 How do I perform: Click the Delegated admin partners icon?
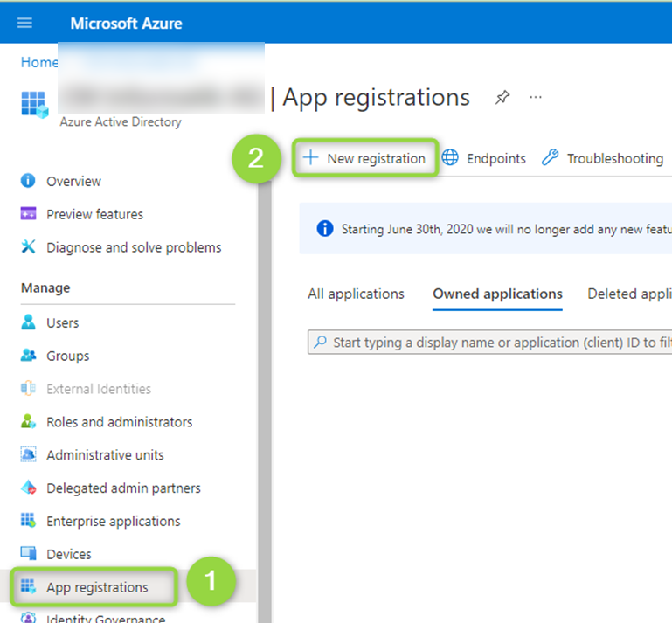pyautogui.click(x=28, y=488)
